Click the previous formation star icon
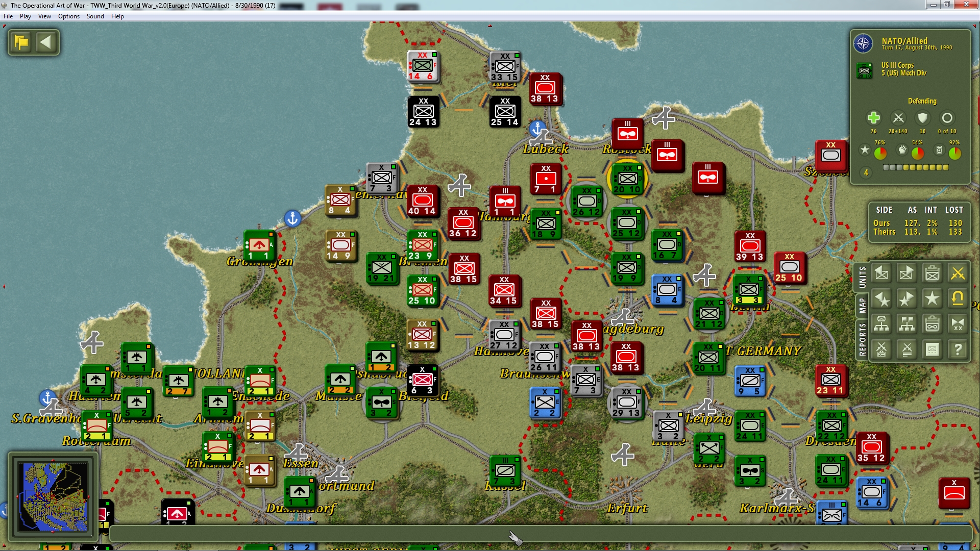Image resolution: width=980 pixels, height=551 pixels. tap(881, 298)
